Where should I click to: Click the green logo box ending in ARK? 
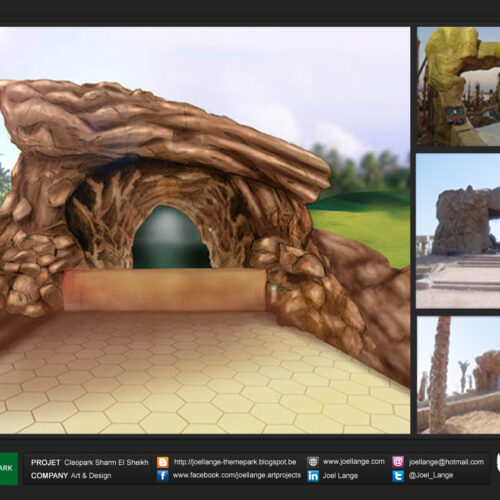tap(9, 469)
